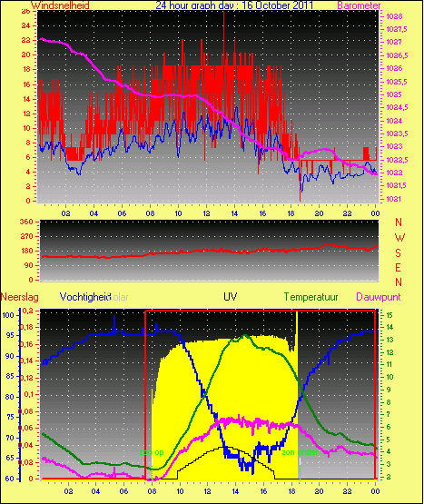424x504 pixels.
Task: Click the S compass letter
Action: click(x=398, y=253)
